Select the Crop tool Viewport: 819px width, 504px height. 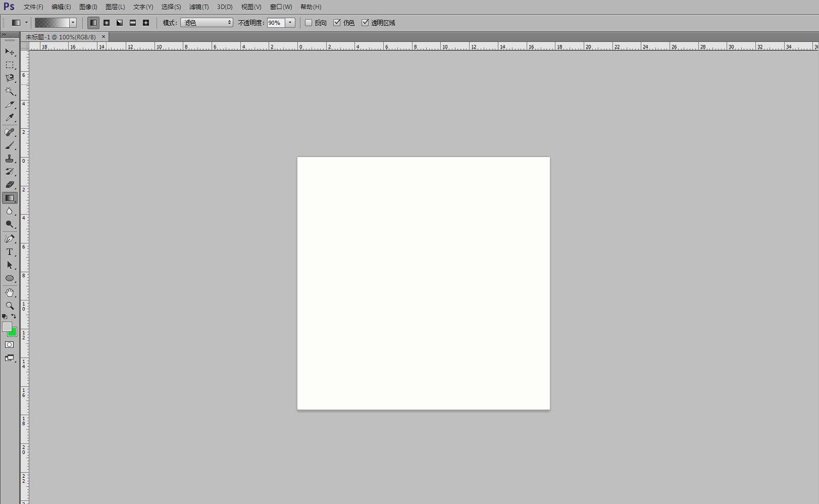[10, 105]
